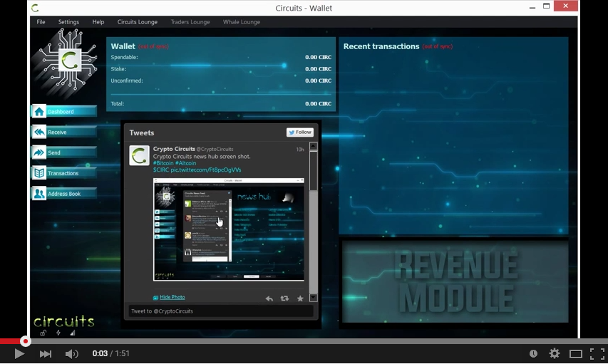Switch to theater mode
This screenshot has width=608, height=364.
pos(576,353)
